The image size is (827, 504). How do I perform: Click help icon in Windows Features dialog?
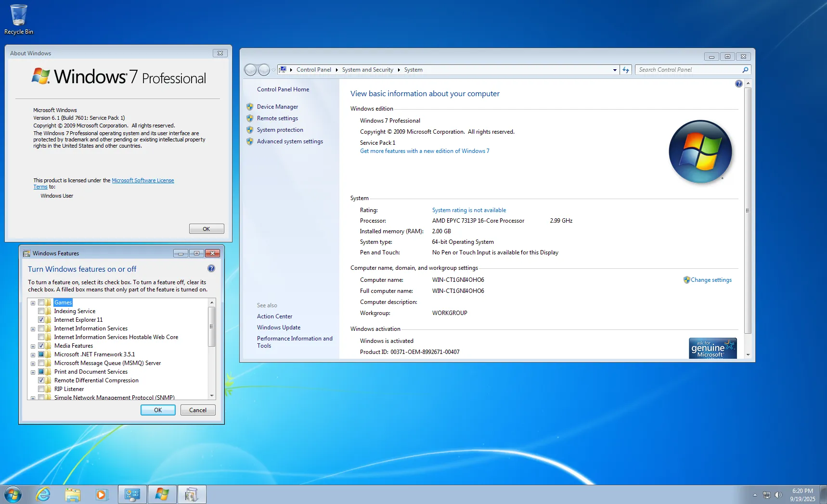tap(211, 269)
